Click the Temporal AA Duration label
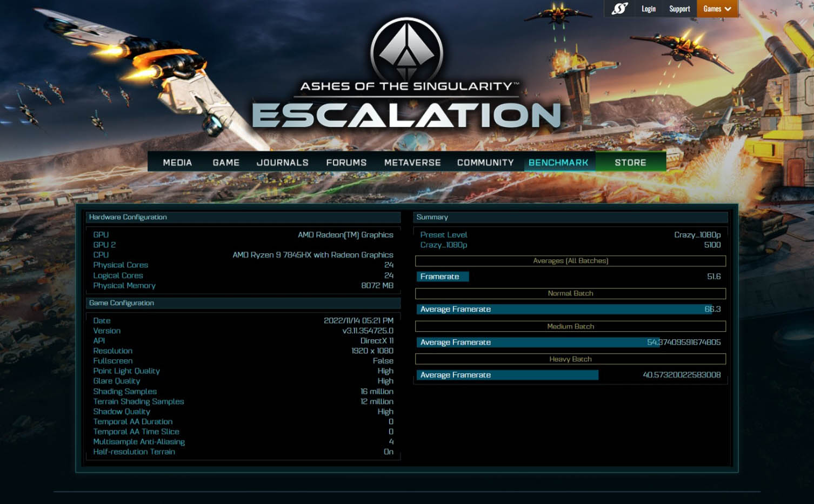Viewport: 814px width, 504px height. pyautogui.click(x=133, y=421)
